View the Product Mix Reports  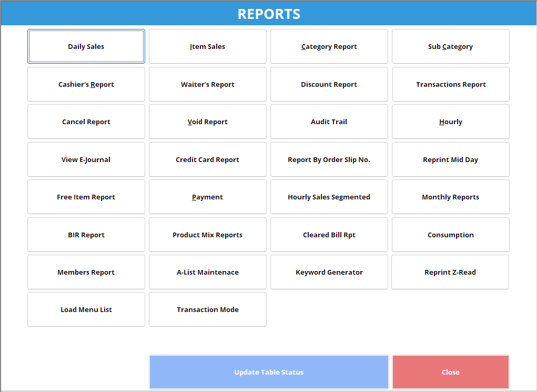(207, 234)
